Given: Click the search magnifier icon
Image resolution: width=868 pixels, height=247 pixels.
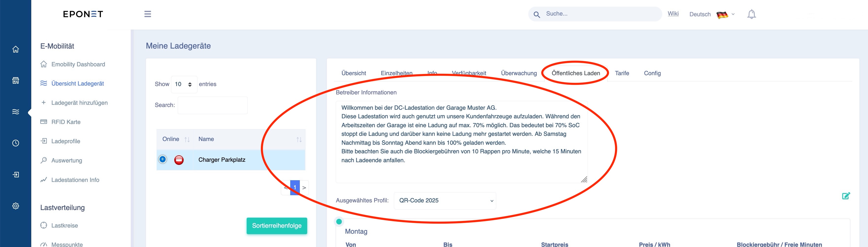Looking at the screenshot, I should (537, 15).
